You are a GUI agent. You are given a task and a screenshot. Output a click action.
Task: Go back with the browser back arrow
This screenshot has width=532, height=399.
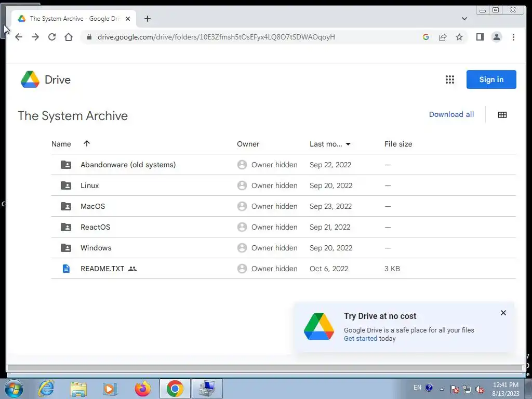pos(19,37)
